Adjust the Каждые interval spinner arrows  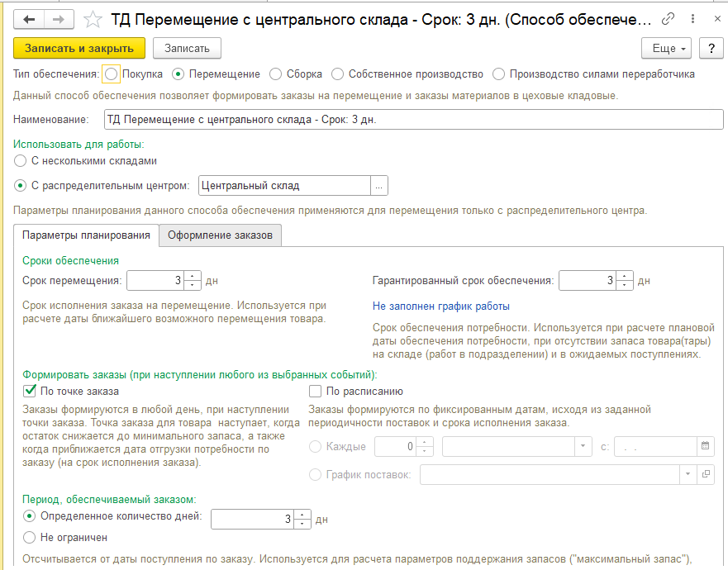tap(425, 447)
